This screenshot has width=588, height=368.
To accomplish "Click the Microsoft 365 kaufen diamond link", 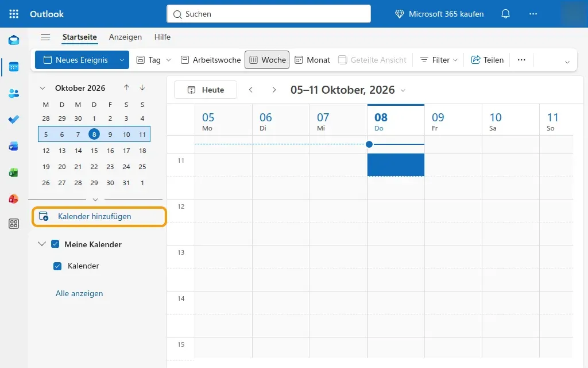I will coord(439,14).
